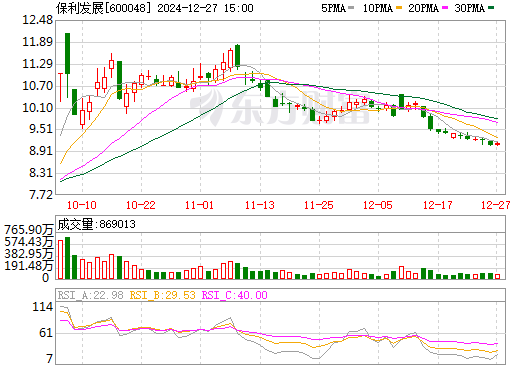The width and height of the screenshot is (520, 365).
Task: Click the 11.89 price axis label
Action: coord(37,42)
